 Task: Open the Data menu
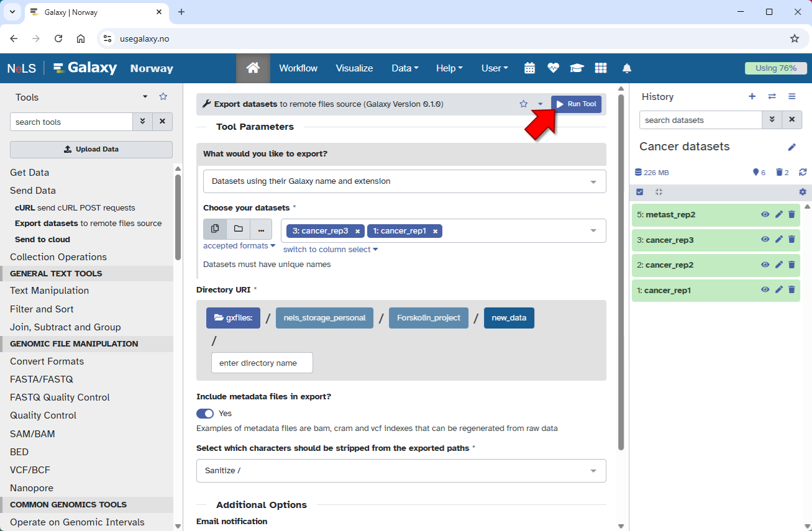click(x=404, y=68)
